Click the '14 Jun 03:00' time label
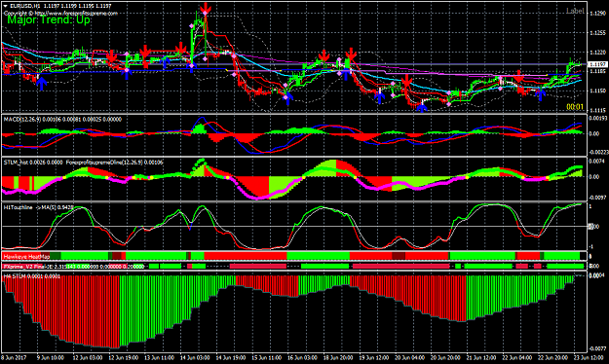 click(195, 357)
